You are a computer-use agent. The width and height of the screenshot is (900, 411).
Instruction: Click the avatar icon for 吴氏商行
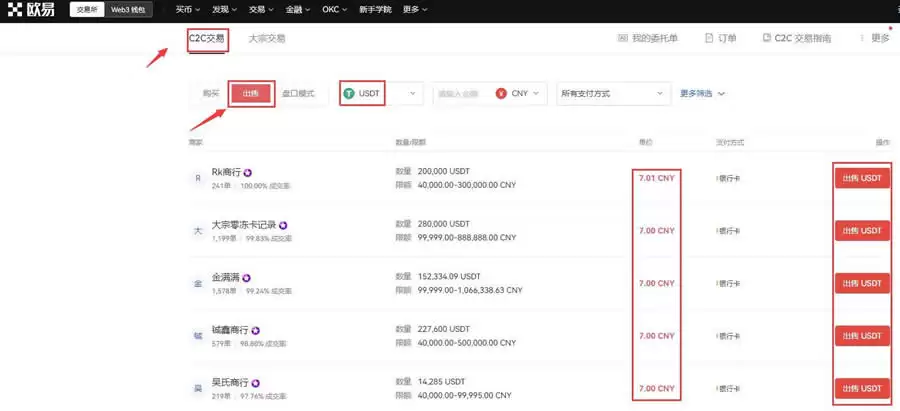(197, 387)
